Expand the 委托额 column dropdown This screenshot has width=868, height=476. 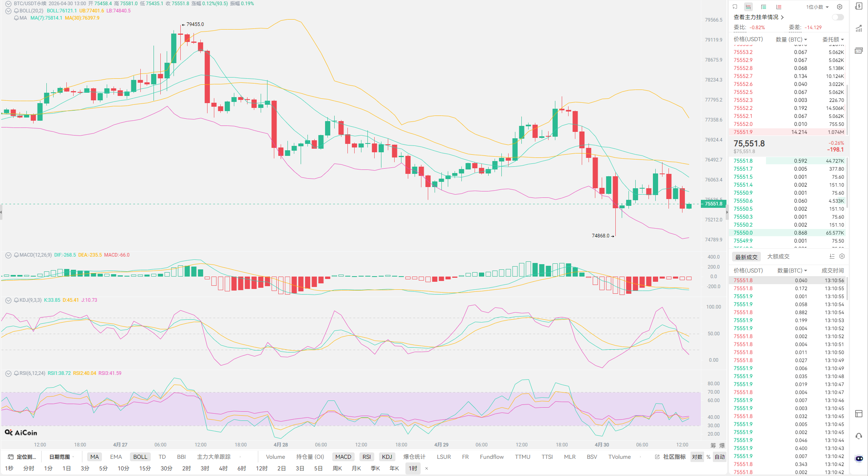click(833, 39)
